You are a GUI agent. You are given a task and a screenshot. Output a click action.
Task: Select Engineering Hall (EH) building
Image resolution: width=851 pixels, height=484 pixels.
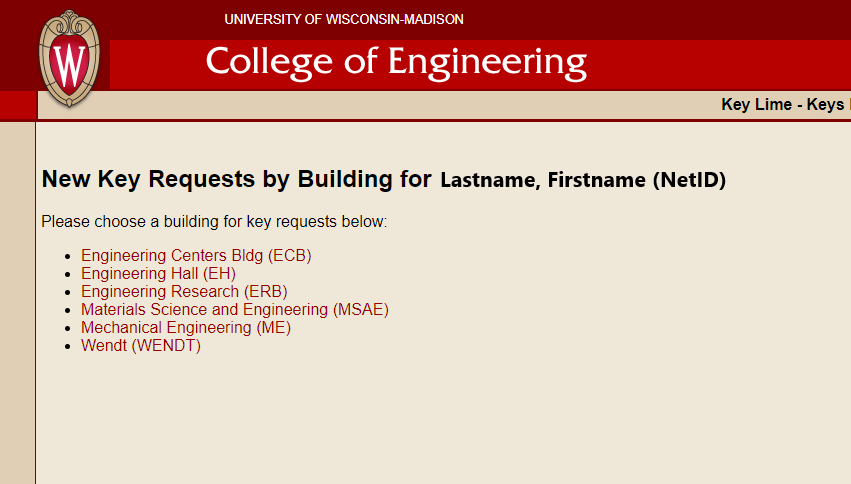158,273
